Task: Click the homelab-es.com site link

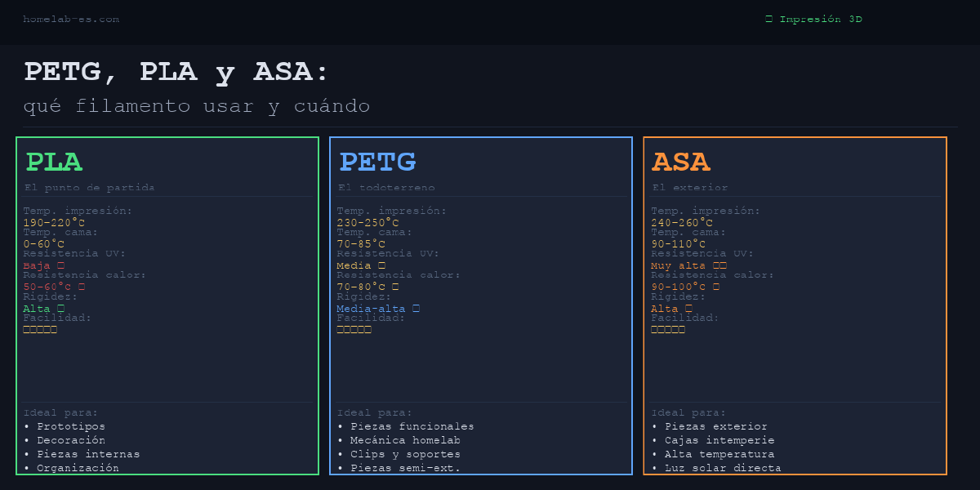Action: pos(71,19)
